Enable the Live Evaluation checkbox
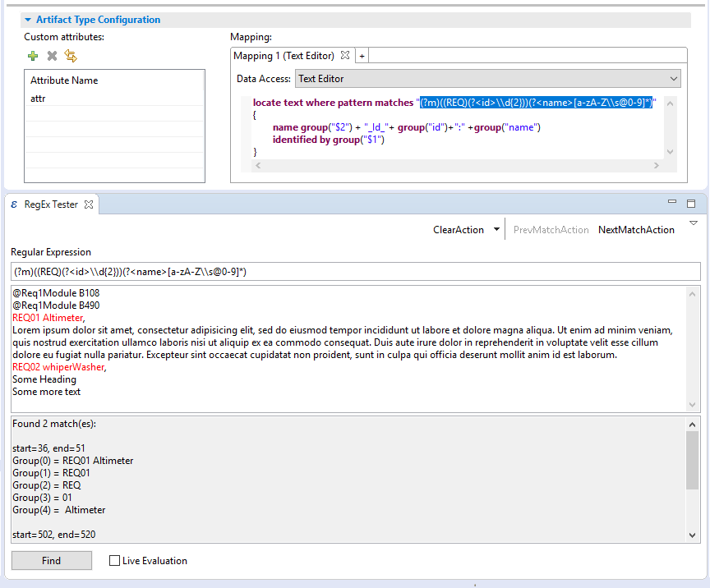Screen dimensions: 710x588 (115, 561)
